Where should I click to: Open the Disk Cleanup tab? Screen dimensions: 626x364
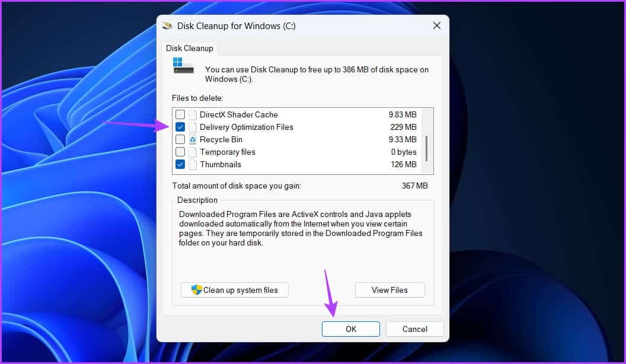pos(190,48)
